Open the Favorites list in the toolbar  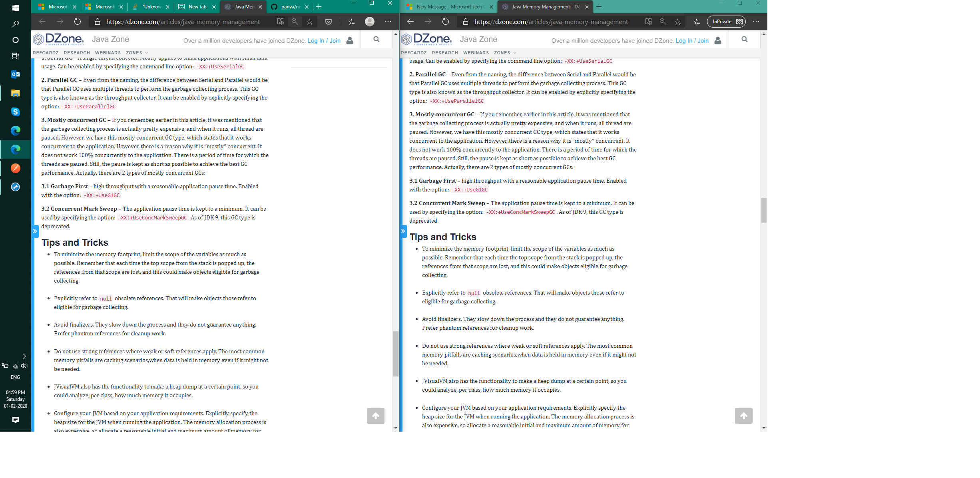pos(351,22)
